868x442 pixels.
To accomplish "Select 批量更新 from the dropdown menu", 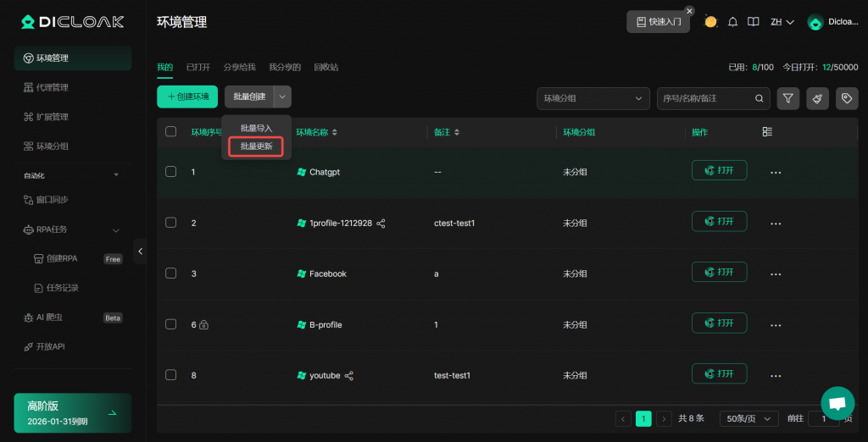I will (256, 146).
